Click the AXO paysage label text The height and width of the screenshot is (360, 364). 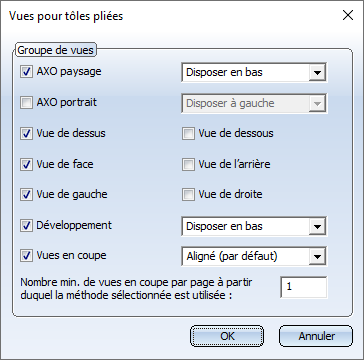coord(69,72)
